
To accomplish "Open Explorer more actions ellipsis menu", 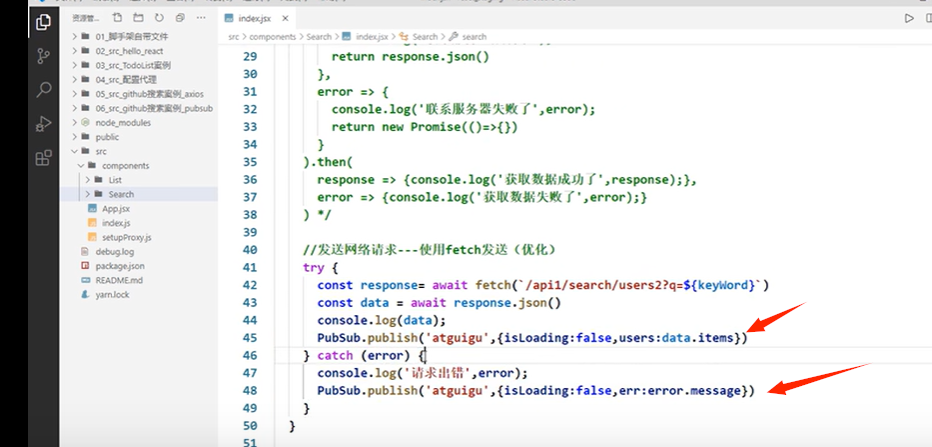I will point(202,18).
